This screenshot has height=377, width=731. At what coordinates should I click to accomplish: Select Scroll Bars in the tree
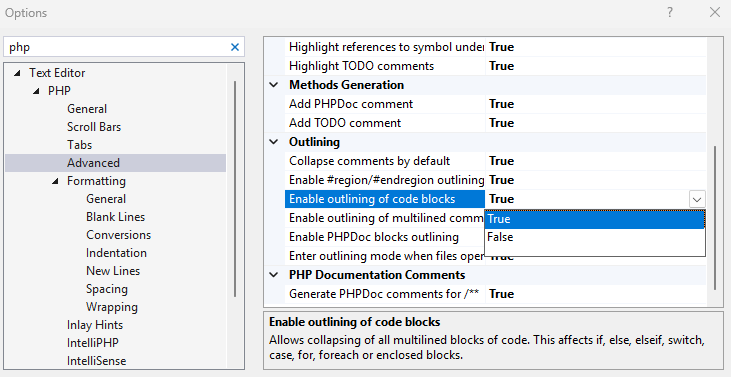(94, 127)
